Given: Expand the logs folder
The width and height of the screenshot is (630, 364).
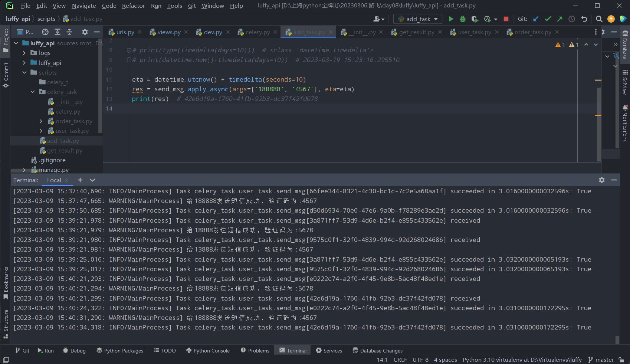Looking at the screenshot, I should [24, 53].
